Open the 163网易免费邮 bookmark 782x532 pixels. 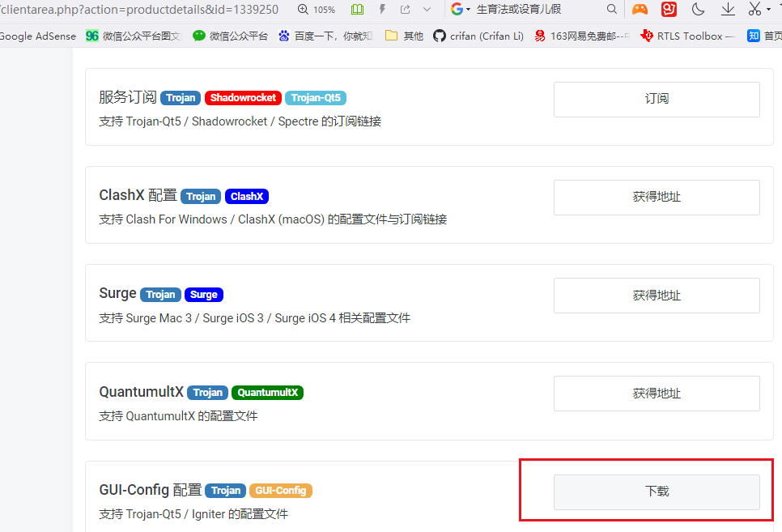581,36
